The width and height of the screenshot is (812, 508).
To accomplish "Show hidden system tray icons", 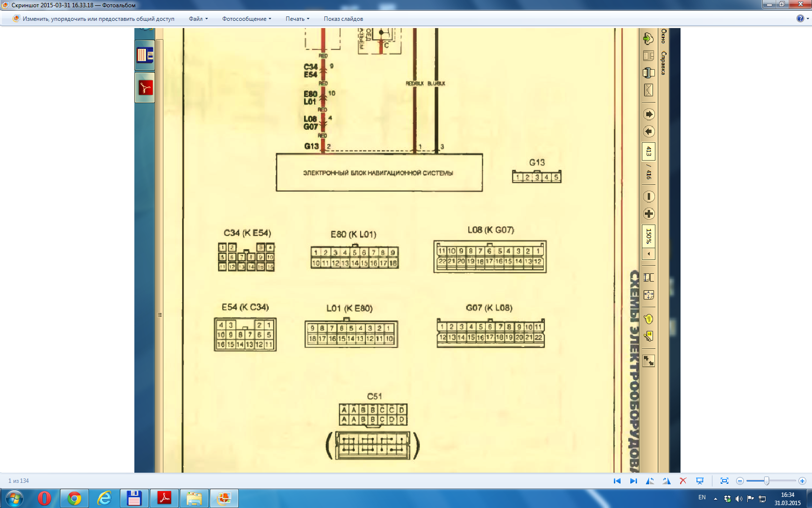I will 715,498.
